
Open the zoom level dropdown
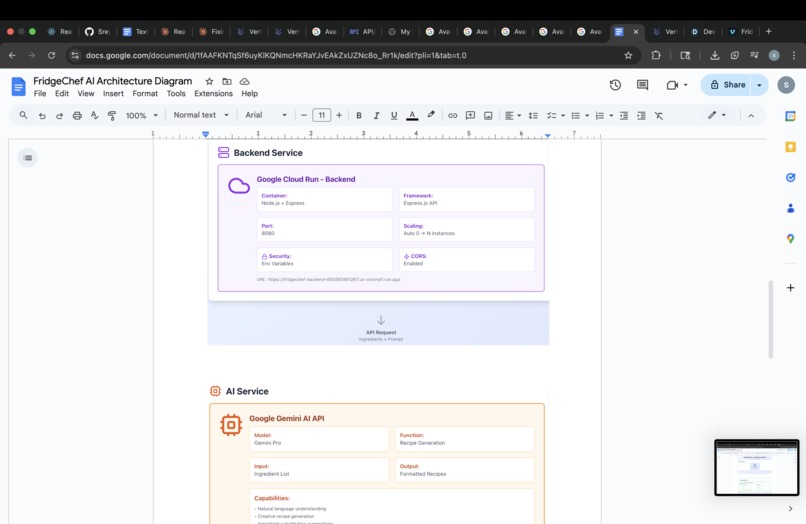coord(142,116)
